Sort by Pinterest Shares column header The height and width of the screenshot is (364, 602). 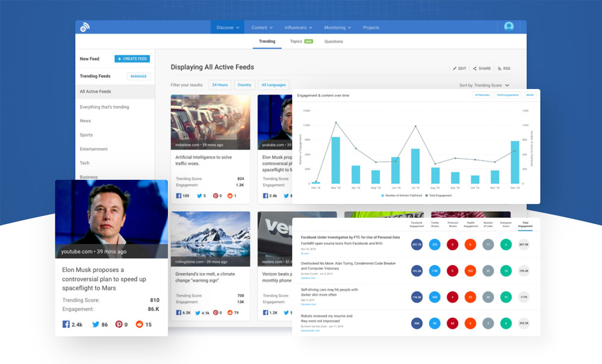(453, 224)
